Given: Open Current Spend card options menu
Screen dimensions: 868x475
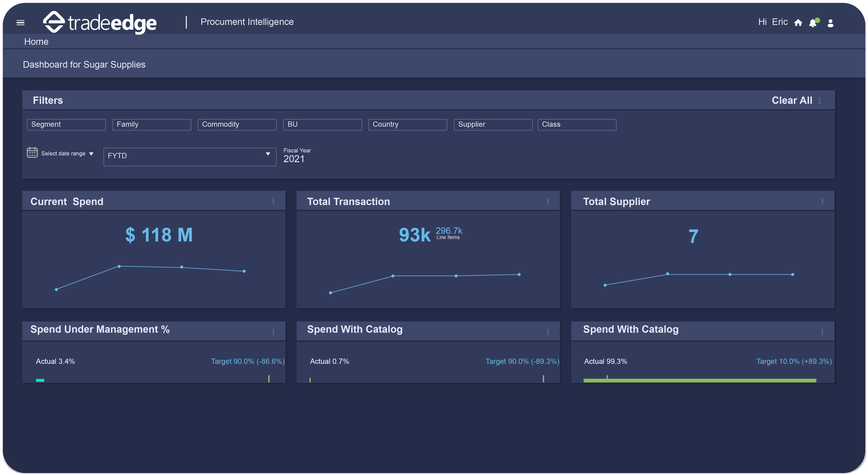Looking at the screenshot, I should click(x=273, y=201).
